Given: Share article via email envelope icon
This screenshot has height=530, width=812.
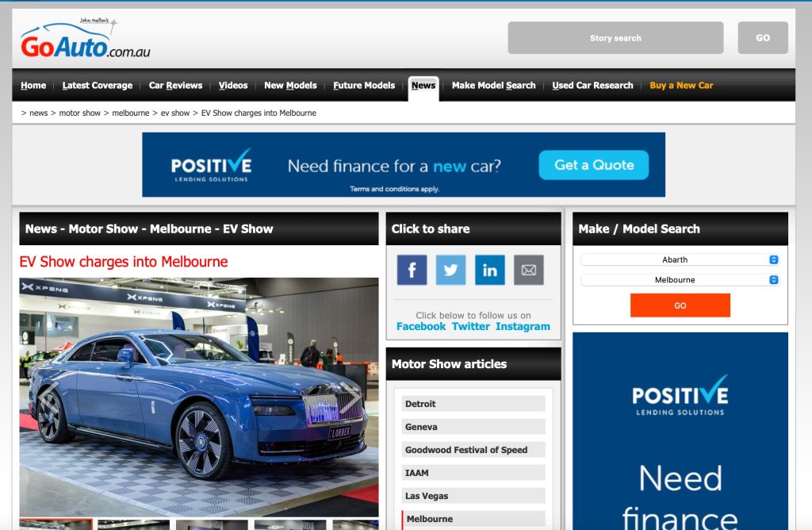Looking at the screenshot, I should coord(528,270).
